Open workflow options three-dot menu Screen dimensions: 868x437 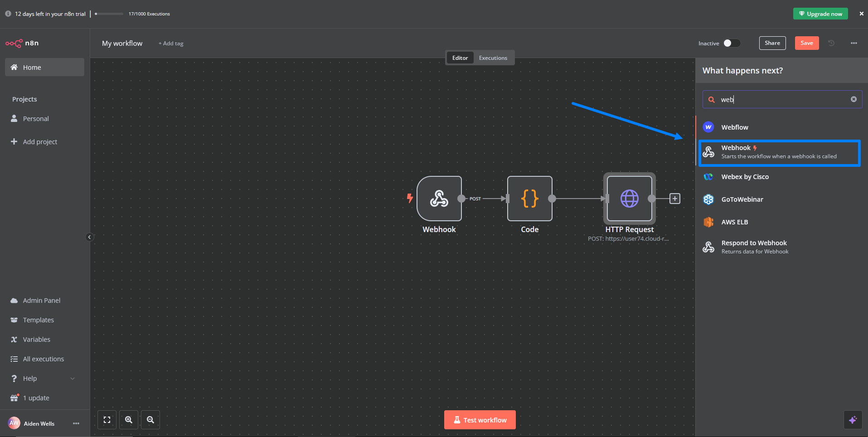coord(854,43)
